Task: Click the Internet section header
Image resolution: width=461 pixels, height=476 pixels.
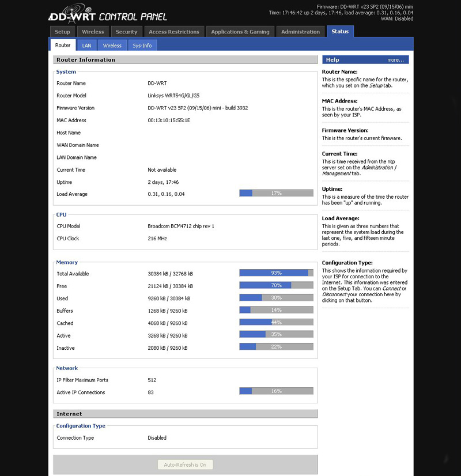Action: pyautogui.click(x=185, y=414)
